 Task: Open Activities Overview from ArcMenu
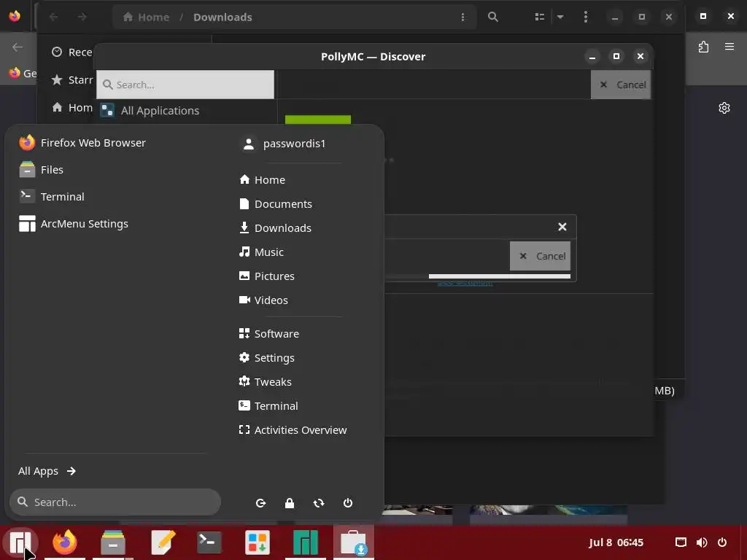point(293,429)
